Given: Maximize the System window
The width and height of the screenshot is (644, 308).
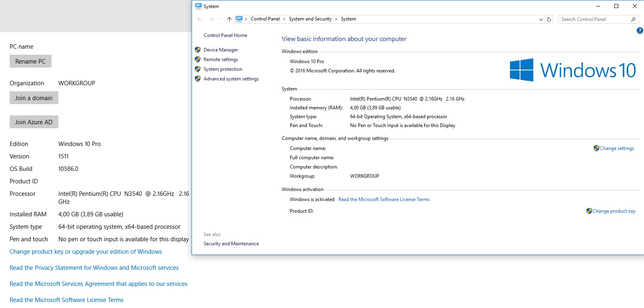Looking at the screenshot, I should tap(616, 6).
